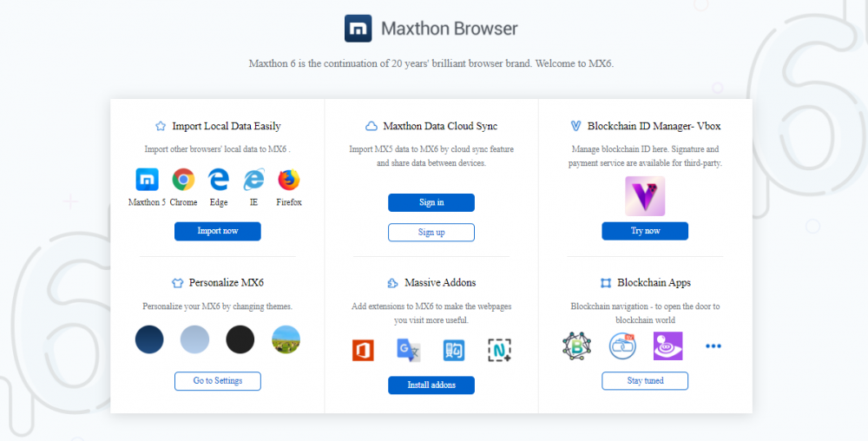868x441 pixels.
Task: Click the Sign up button
Action: [x=431, y=233]
